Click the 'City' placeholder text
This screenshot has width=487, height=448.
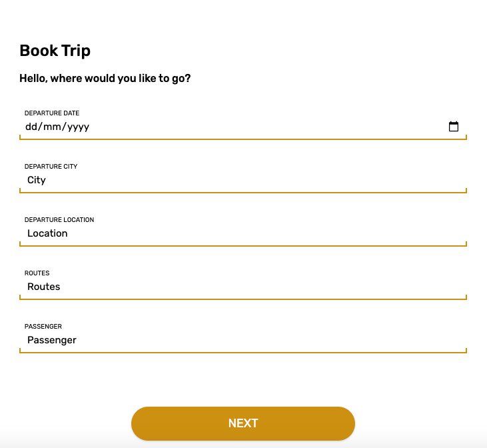[37, 180]
